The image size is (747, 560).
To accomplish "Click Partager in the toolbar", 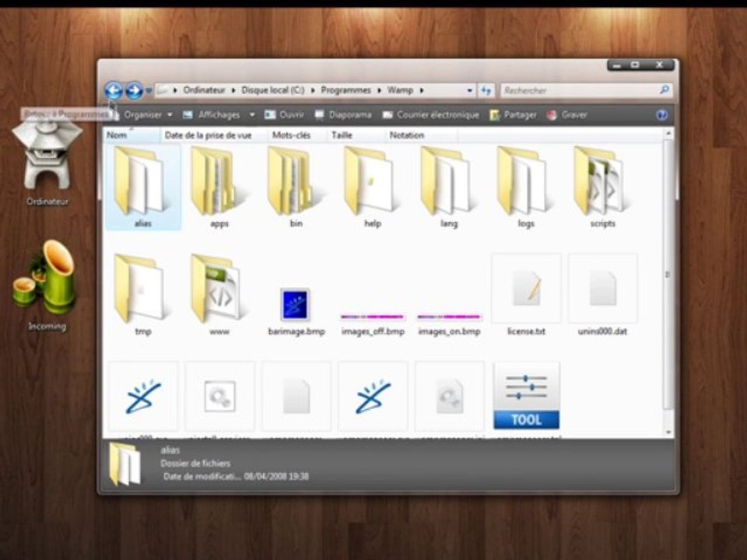I will (513, 115).
